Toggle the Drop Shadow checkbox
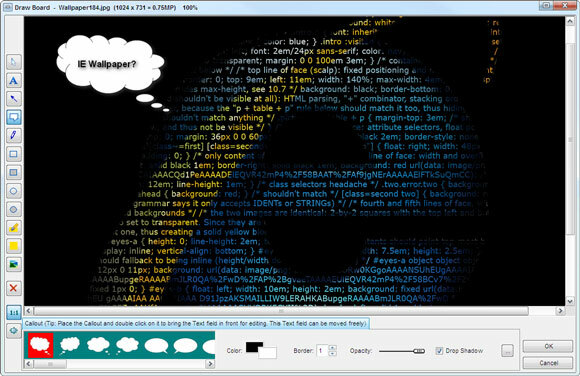Image resolution: width=580 pixels, height=376 pixels. tap(439, 350)
